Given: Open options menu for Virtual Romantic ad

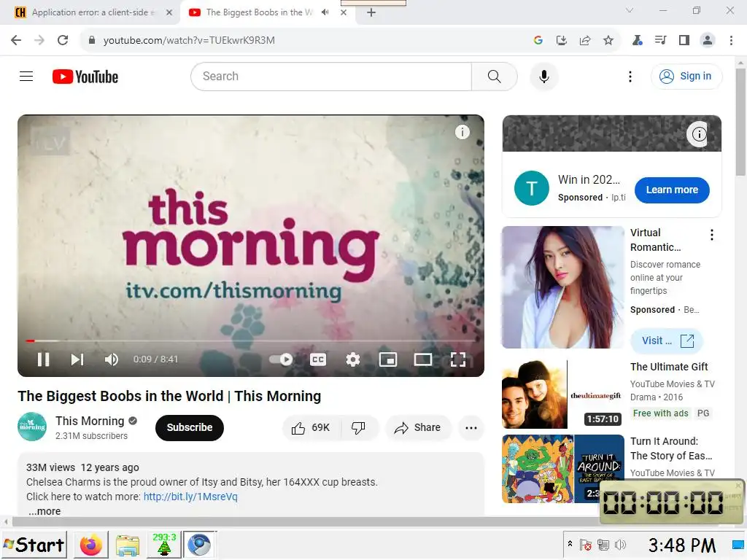Looking at the screenshot, I should click(712, 234).
